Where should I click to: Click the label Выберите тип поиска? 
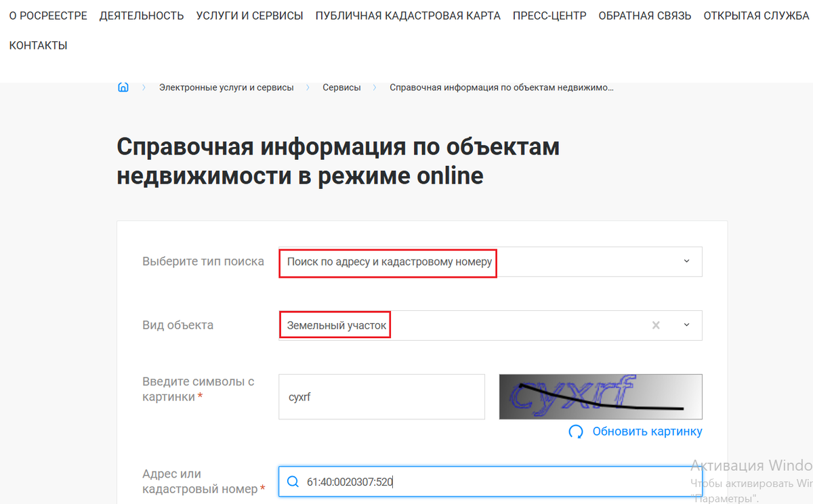click(x=203, y=261)
